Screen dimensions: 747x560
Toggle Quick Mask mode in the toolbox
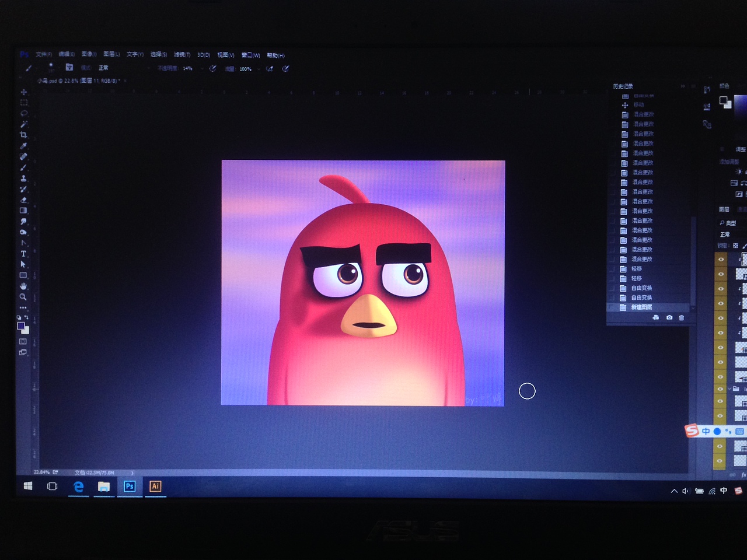[23, 342]
